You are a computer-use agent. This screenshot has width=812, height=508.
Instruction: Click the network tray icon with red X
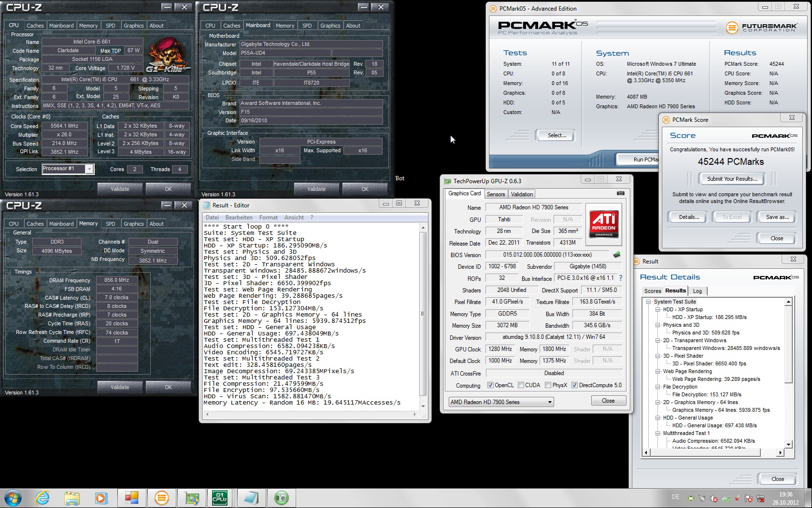[760, 498]
